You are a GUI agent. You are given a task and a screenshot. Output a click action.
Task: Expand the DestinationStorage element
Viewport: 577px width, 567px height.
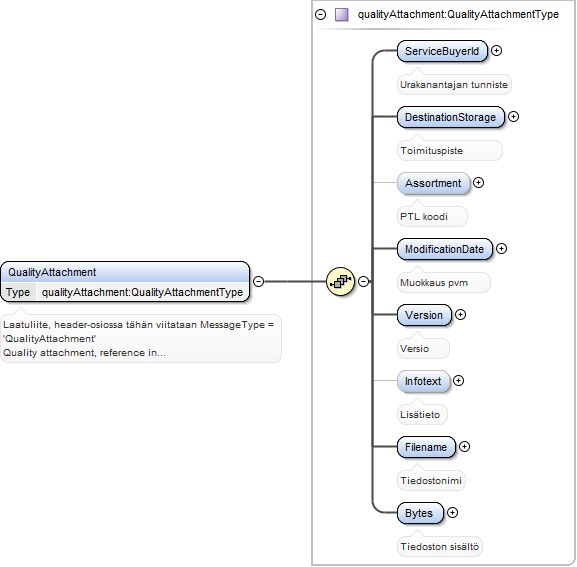pos(513,117)
